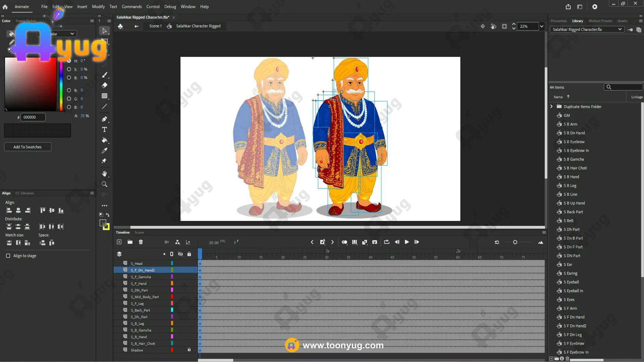Screen dimensions: 644x362
Task: Click Add To Swatches button
Action: (28, 147)
